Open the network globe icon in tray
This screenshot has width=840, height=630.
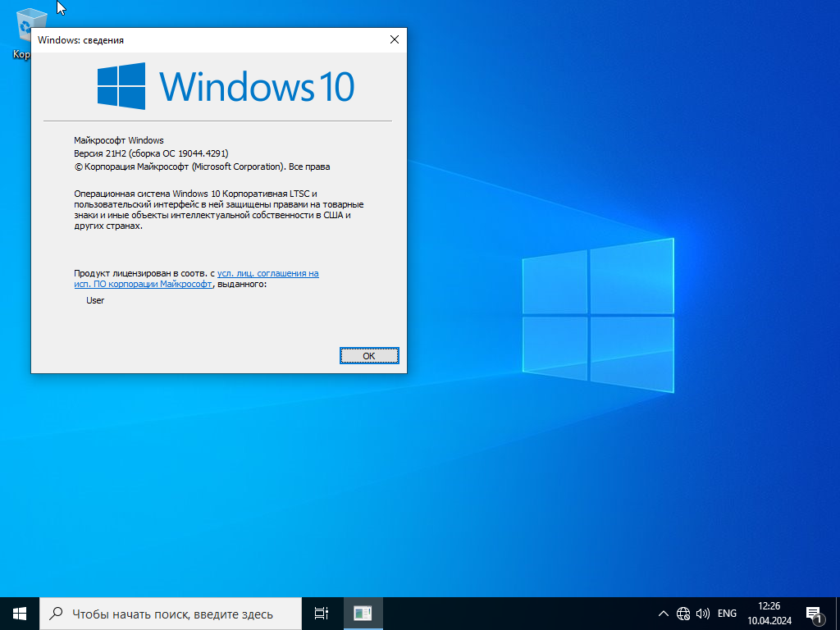[683, 614]
